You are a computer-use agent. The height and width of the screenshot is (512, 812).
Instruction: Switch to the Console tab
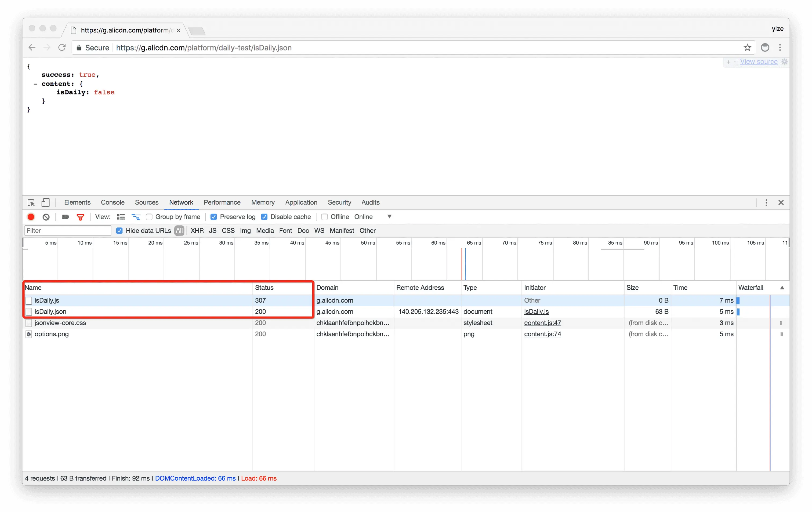click(x=113, y=203)
